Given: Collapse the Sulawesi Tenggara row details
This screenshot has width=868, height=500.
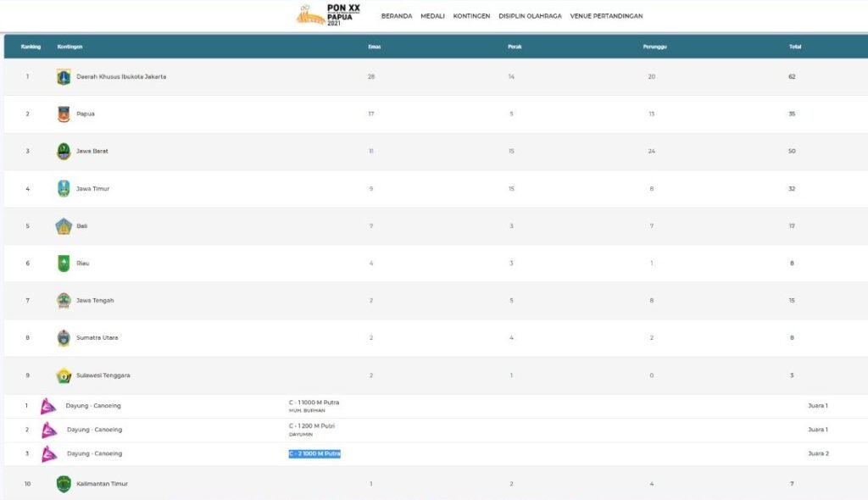Looking at the screenshot, I should click(x=103, y=375).
